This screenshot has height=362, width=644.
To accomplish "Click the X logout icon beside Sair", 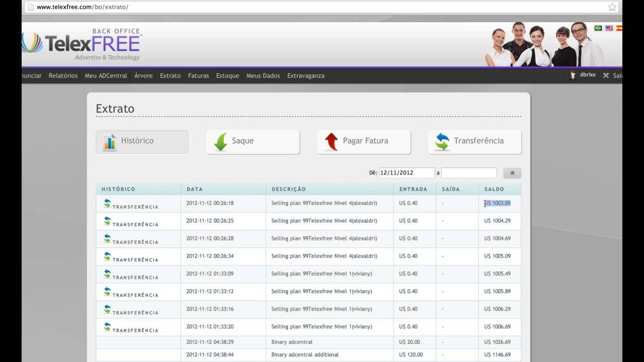I will (606, 75).
